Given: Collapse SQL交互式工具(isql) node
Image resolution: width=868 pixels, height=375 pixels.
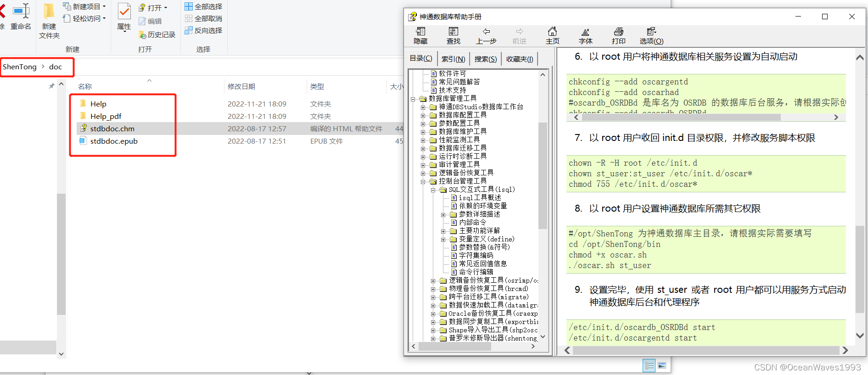Looking at the screenshot, I should click(433, 190).
